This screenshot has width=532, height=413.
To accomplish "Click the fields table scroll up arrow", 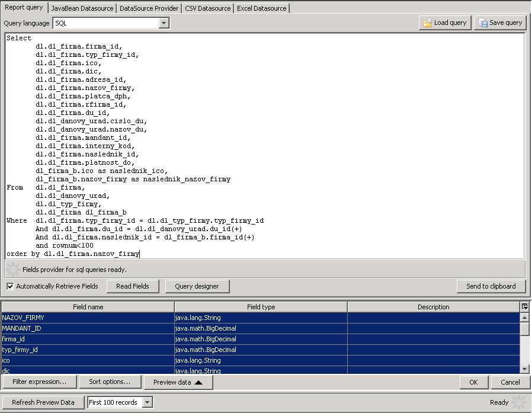I will coord(524,317).
